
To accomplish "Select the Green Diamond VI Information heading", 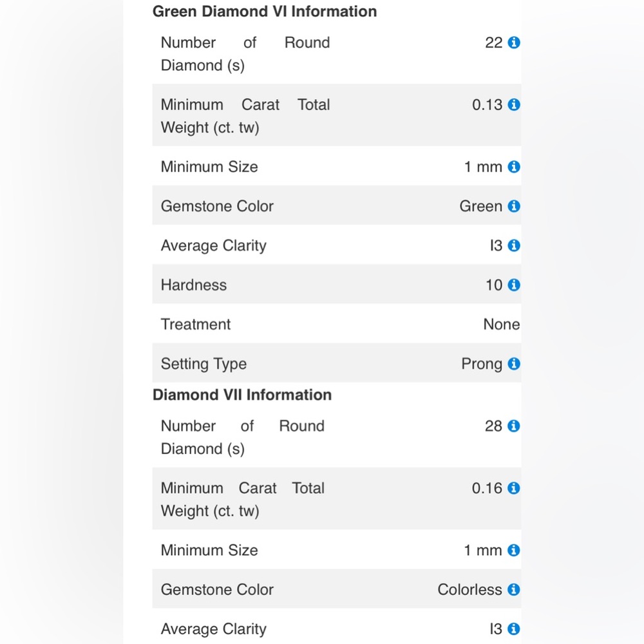I will pyautogui.click(x=265, y=12).
